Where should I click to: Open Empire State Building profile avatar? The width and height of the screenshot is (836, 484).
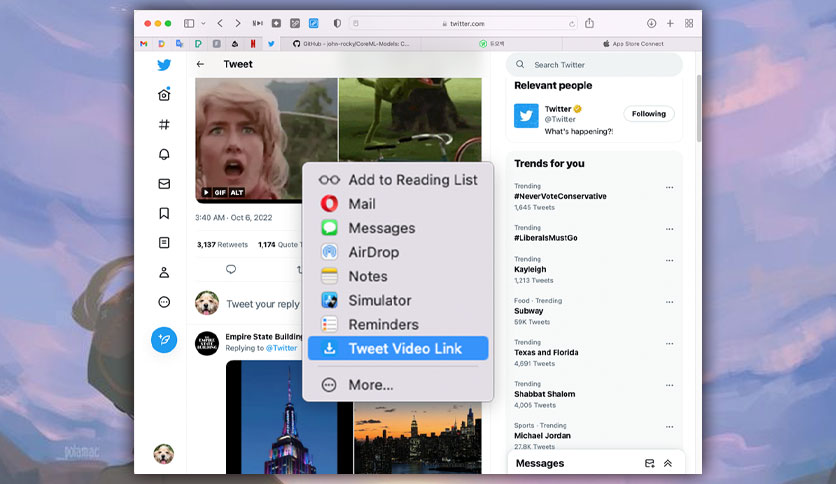pos(207,344)
